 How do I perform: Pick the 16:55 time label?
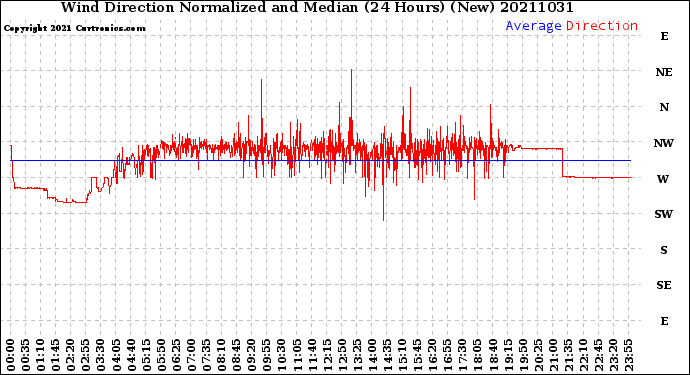pos(448,355)
